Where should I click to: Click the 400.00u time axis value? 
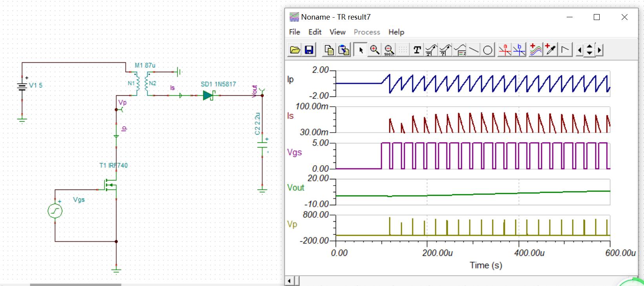529,253
